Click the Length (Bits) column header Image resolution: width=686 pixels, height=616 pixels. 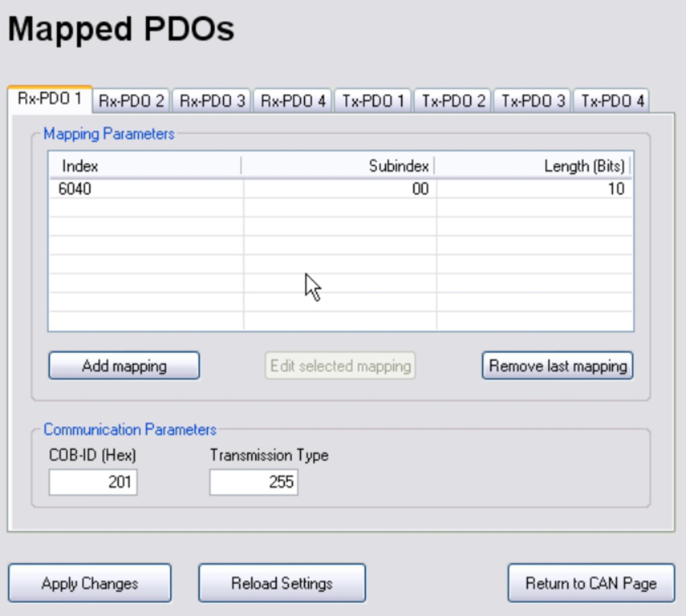(x=532, y=166)
